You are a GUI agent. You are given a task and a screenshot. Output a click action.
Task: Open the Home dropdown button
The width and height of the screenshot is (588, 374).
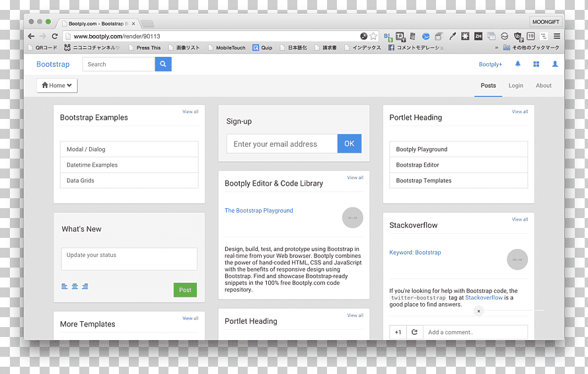[x=57, y=85]
